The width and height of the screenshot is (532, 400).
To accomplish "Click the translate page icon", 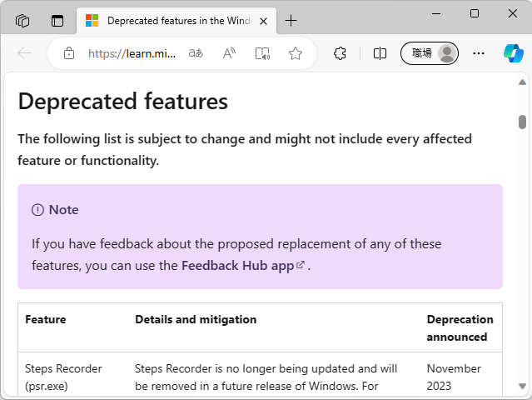I will click(x=196, y=53).
